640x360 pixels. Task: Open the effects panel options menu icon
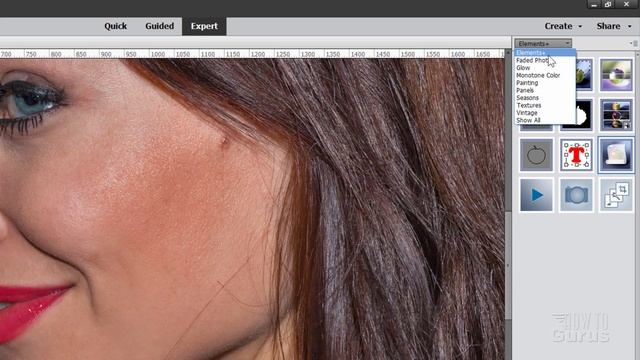pyautogui.click(x=633, y=43)
